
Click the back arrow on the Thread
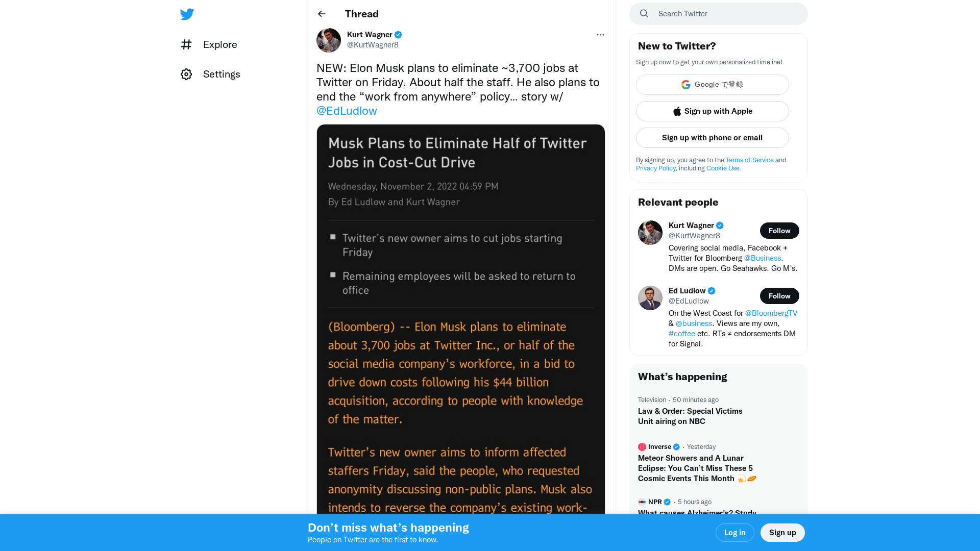point(321,14)
